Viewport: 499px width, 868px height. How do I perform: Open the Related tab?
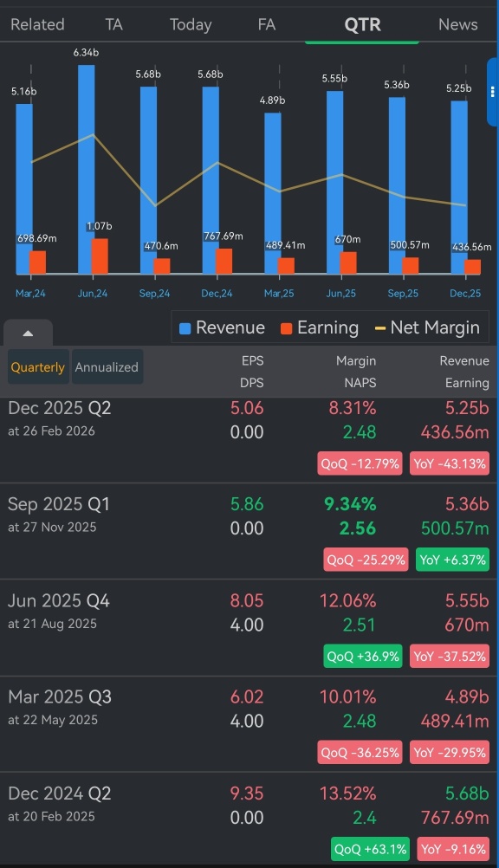click(x=37, y=24)
